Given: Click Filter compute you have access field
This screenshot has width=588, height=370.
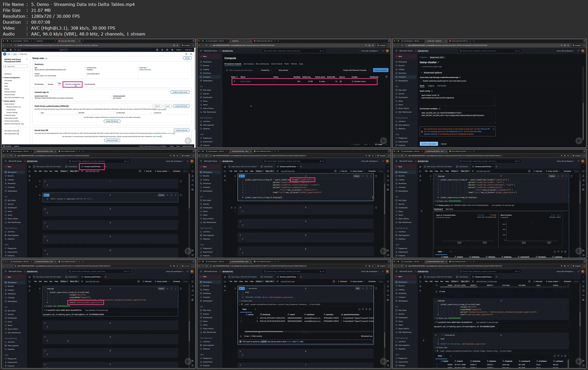Looking at the screenshot, I should click(x=241, y=70).
